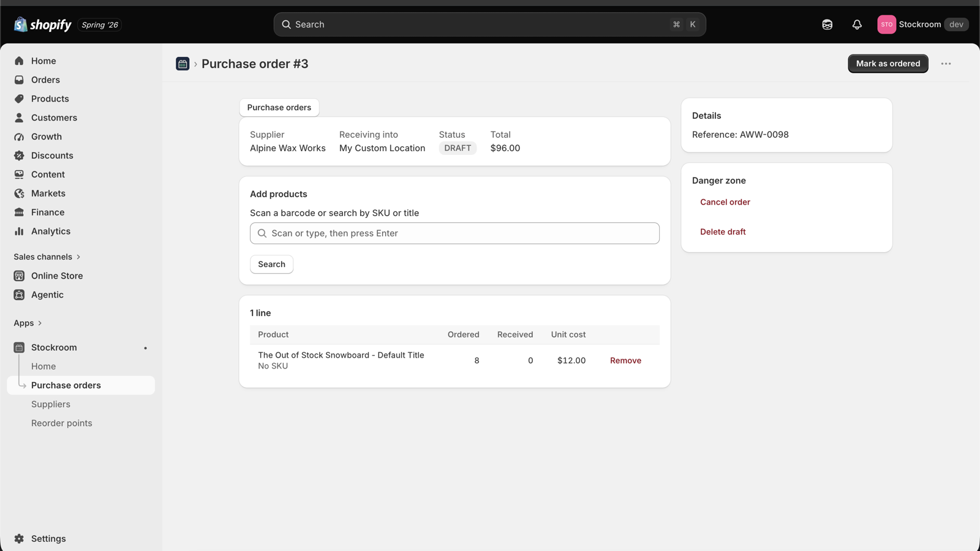Expand the Sales channels section

[47, 257]
